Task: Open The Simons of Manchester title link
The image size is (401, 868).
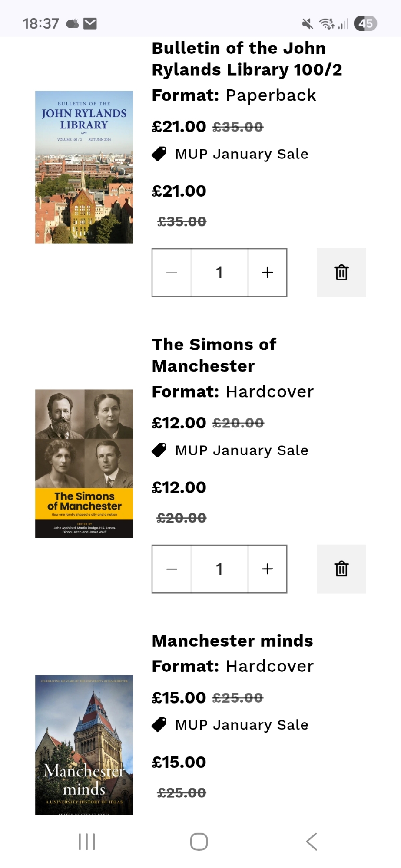Action: pos(214,355)
